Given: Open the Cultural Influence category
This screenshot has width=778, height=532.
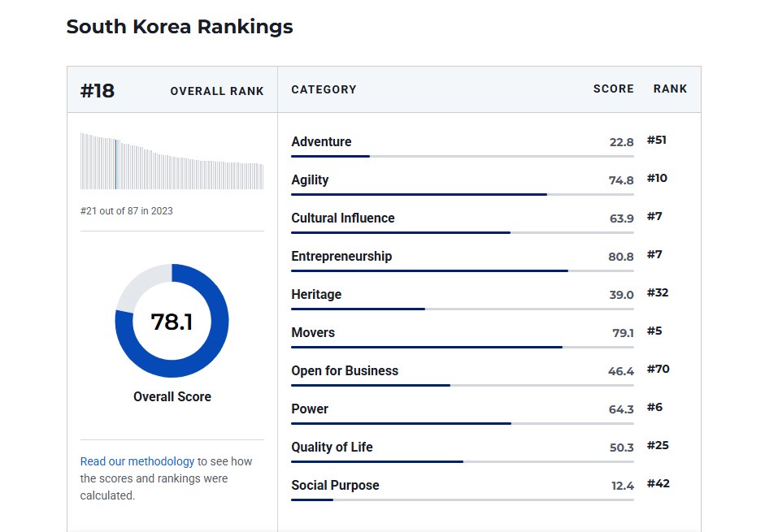Looking at the screenshot, I should [x=342, y=218].
